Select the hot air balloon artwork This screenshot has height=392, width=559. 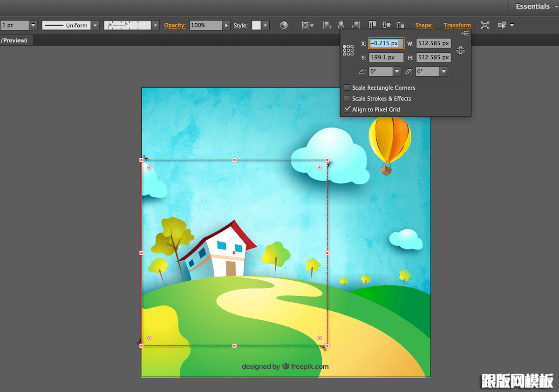[390, 145]
